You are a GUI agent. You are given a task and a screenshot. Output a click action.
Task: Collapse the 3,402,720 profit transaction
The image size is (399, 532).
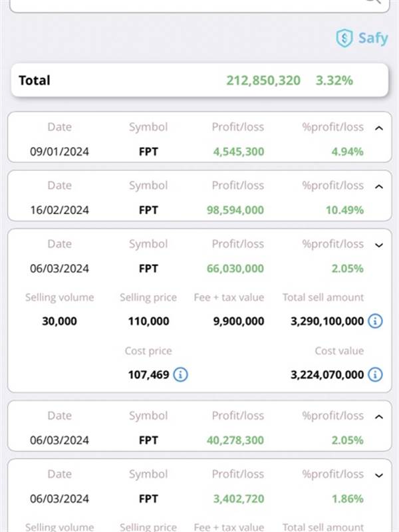[x=379, y=475]
